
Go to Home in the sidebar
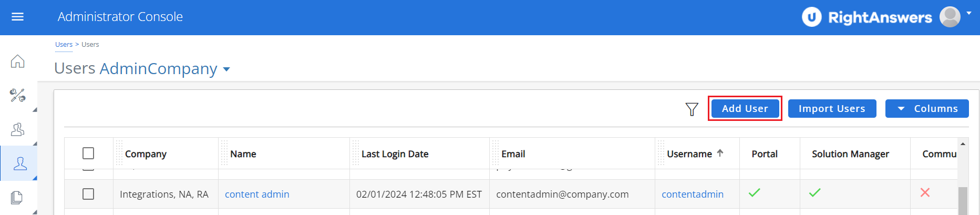coord(18,62)
